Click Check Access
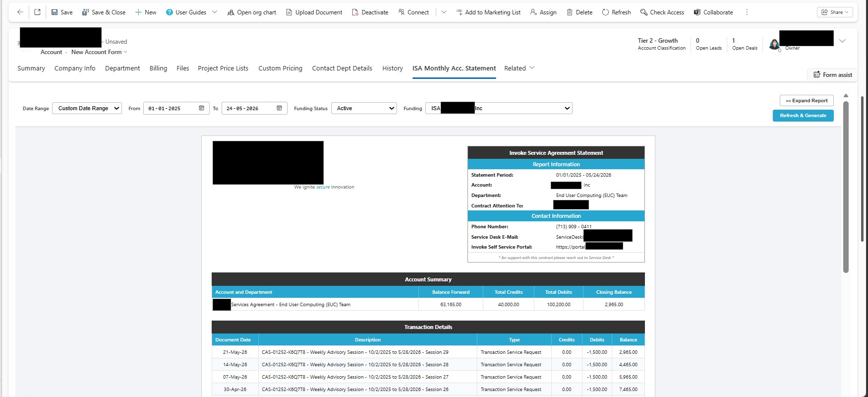868x397 pixels. 662,12
